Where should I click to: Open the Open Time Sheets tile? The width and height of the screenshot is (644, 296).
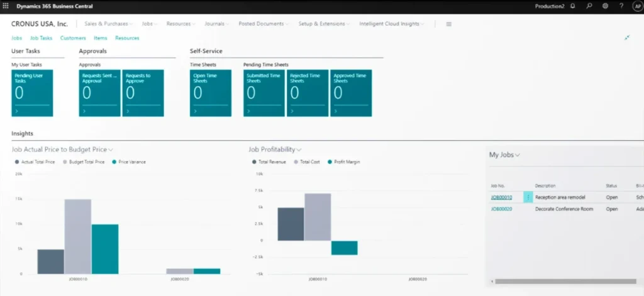coord(211,93)
